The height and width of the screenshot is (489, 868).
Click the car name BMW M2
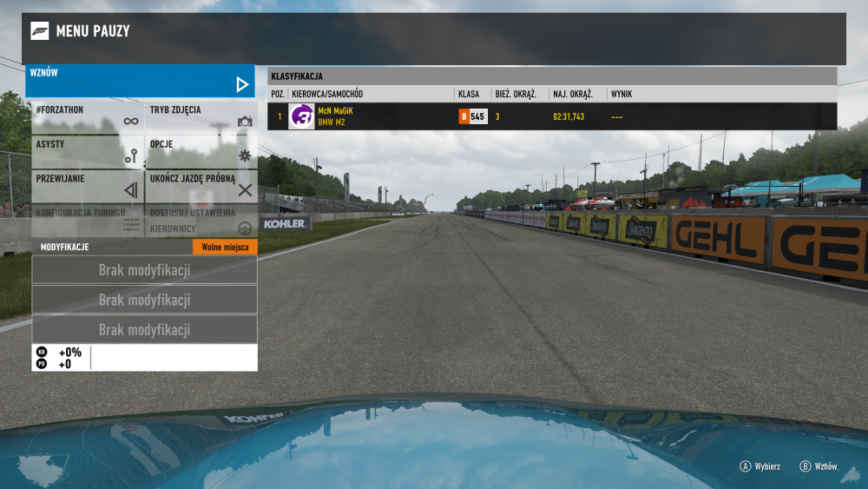(x=331, y=122)
